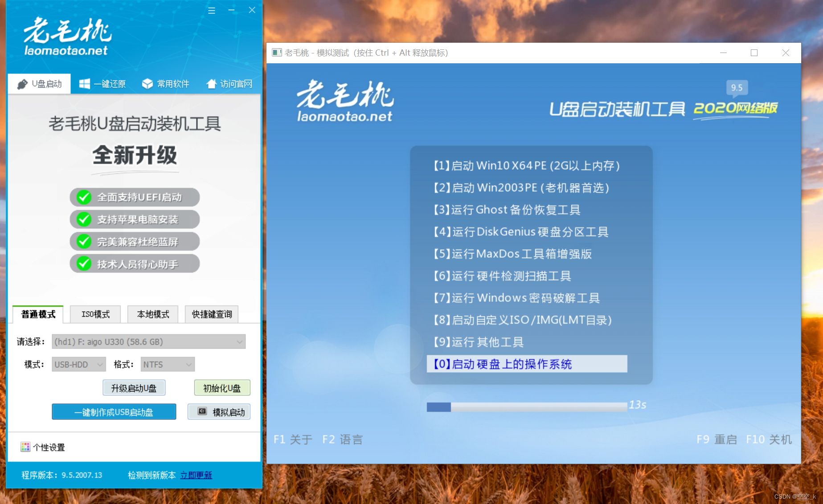Switch to 快捷键查询 tab

tap(212, 314)
